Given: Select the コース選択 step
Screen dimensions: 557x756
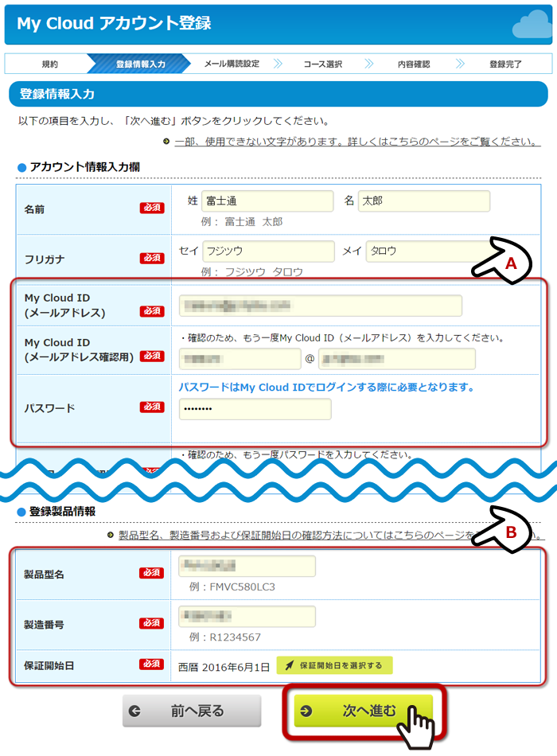Looking at the screenshot, I should click(x=323, y=64).
